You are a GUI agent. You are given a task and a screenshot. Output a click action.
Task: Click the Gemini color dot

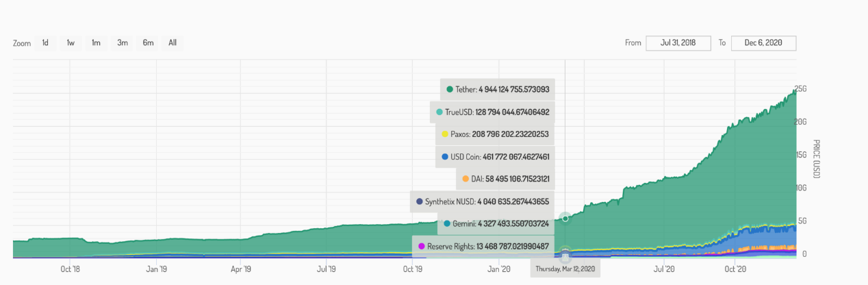[x=447, y=223]
